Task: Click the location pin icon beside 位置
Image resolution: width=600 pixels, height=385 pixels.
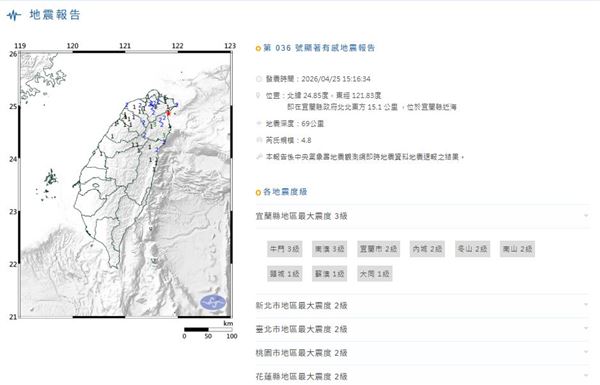Action: (x=258, y=95)
